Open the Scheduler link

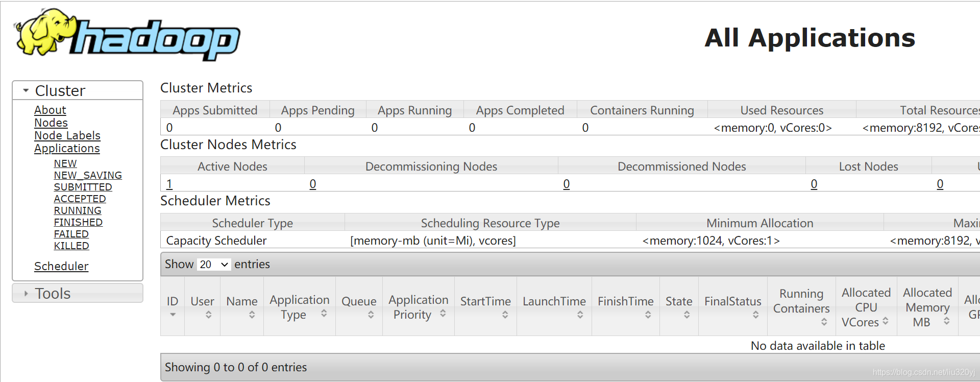[x=61, y=266]
